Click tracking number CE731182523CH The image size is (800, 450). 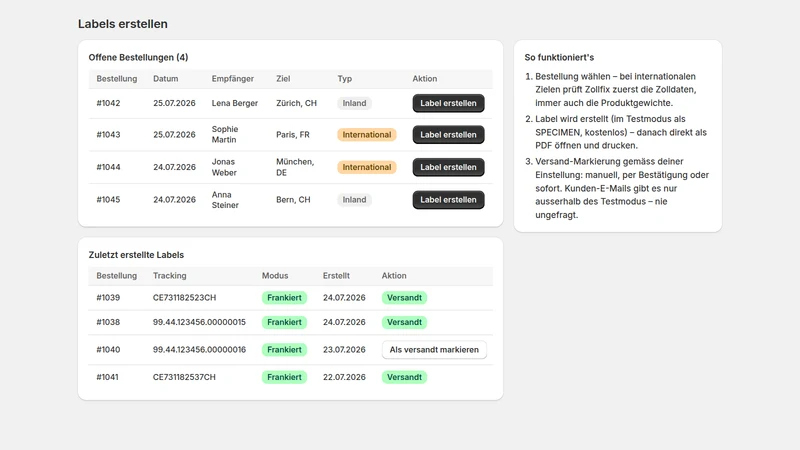tap(184, 298)
